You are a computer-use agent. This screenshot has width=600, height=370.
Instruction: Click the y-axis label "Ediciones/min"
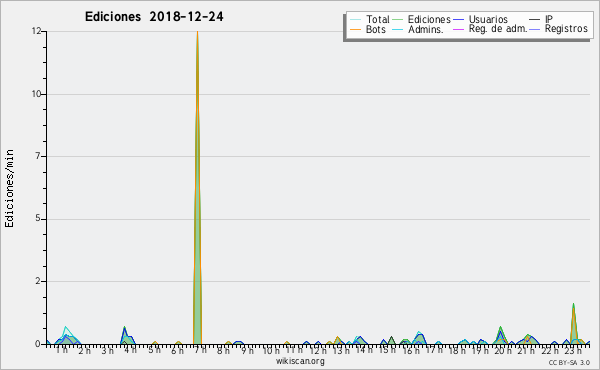point(9,188)
